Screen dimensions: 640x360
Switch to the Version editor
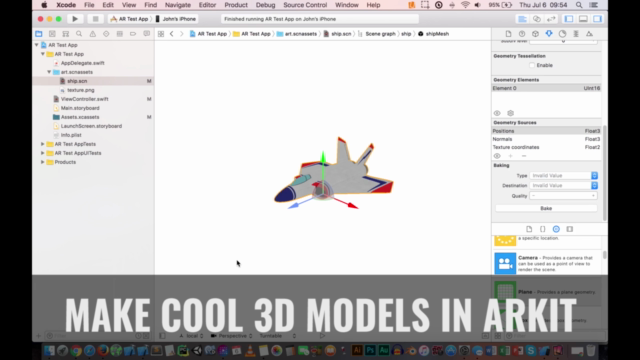tap(551, 19)
